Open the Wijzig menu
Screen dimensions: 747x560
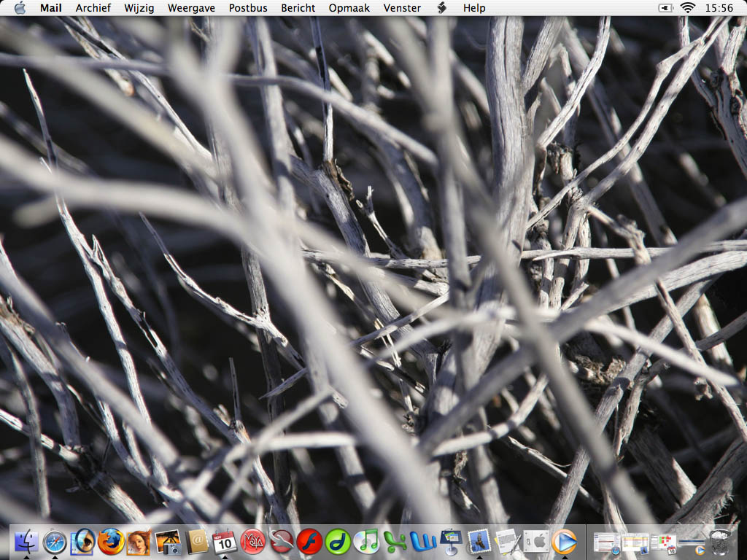(139, 8)
